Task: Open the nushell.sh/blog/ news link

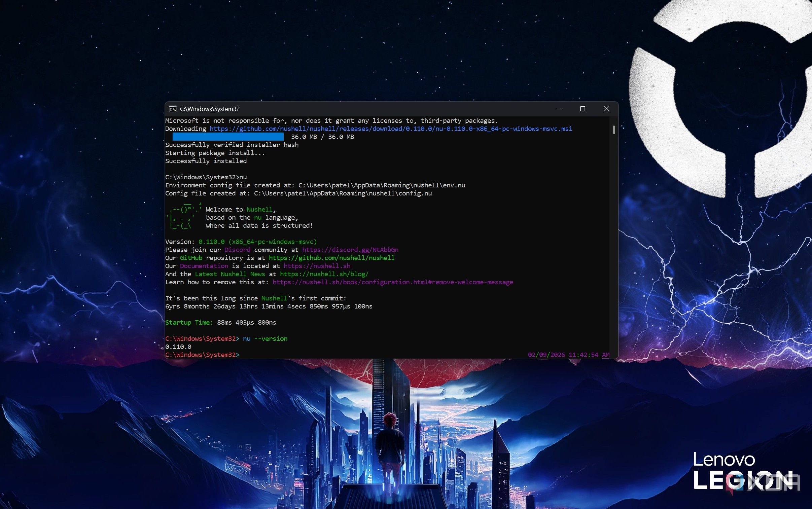Action: [x=324, y=274]
